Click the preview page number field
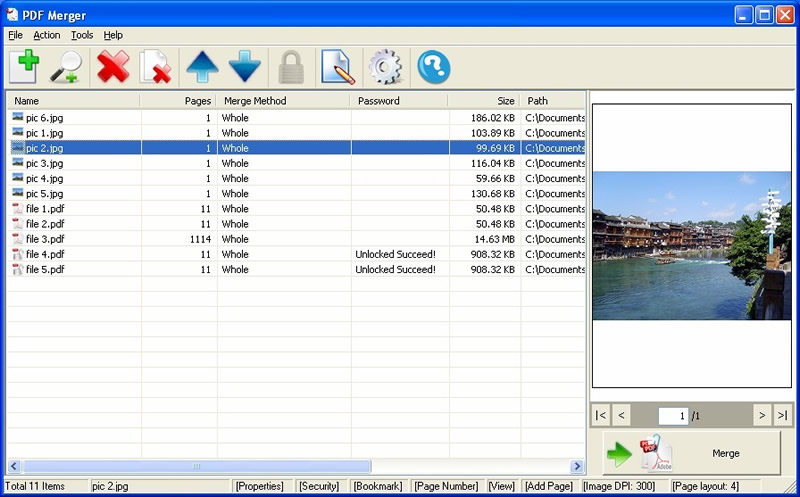Screen dimensions: 800x497 pos(673,416)
